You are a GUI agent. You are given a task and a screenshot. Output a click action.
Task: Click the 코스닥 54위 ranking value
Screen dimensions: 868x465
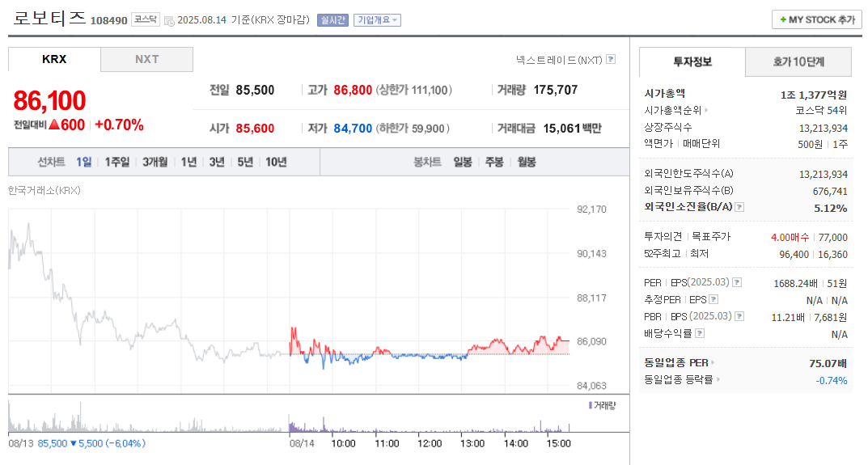tap(821, 110)
